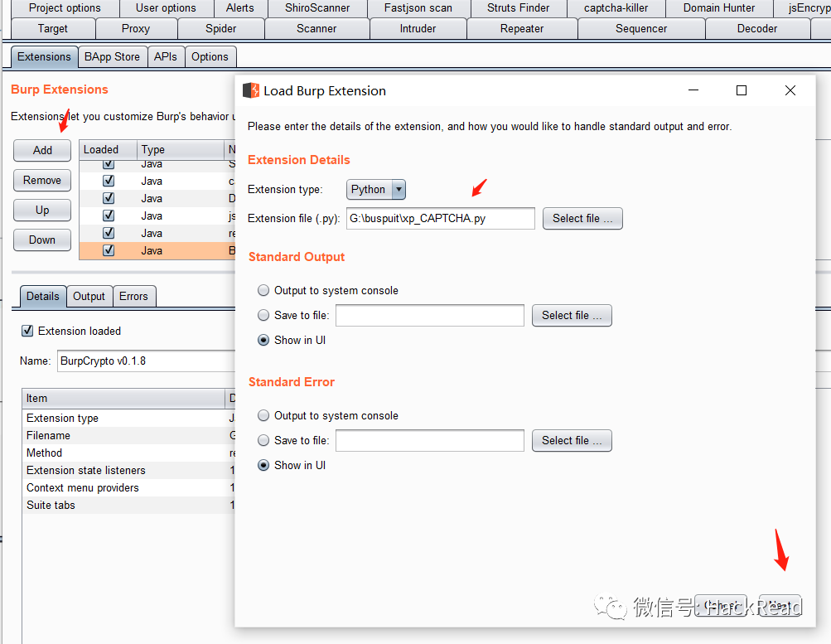Click the Item column header in details table
831x644 pixels.
coord(124,398)
